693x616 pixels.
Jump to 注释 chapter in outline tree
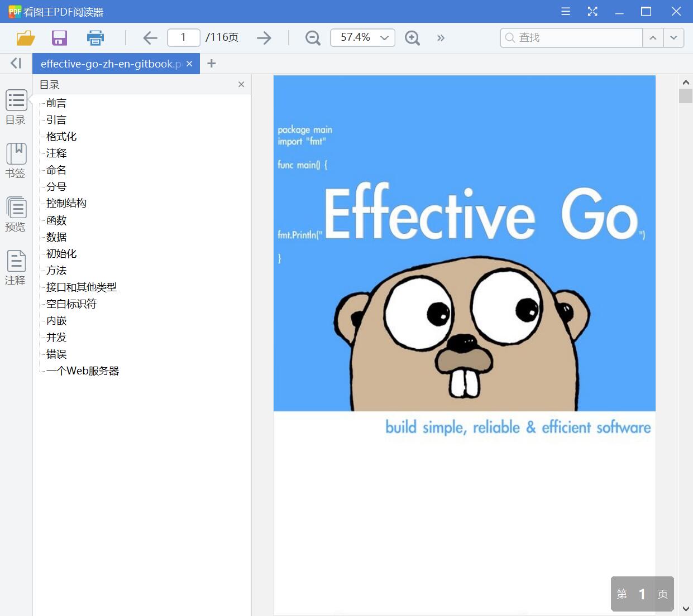56,153
